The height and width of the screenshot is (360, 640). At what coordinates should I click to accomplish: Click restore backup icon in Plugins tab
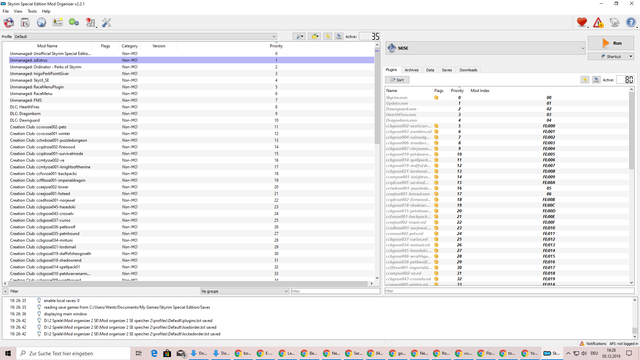[x=585, y=80]
